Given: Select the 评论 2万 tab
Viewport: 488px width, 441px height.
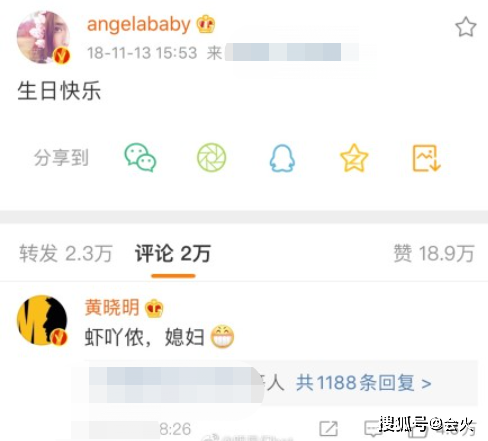Looking at the screenshot, I should point(173,254).
